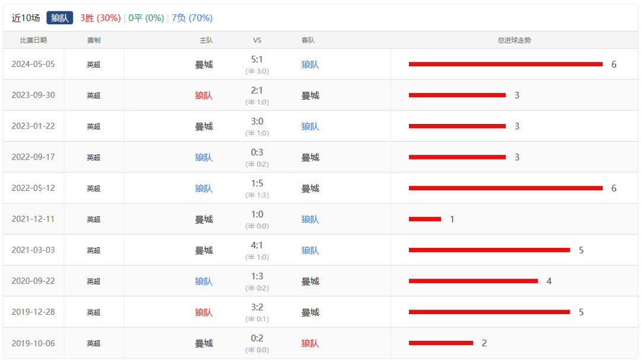This screenshot has width=641, height=364.
Task: Select the 7负 (70%) loss statistic
Action: pyautogui.click(x=192, y=18)
